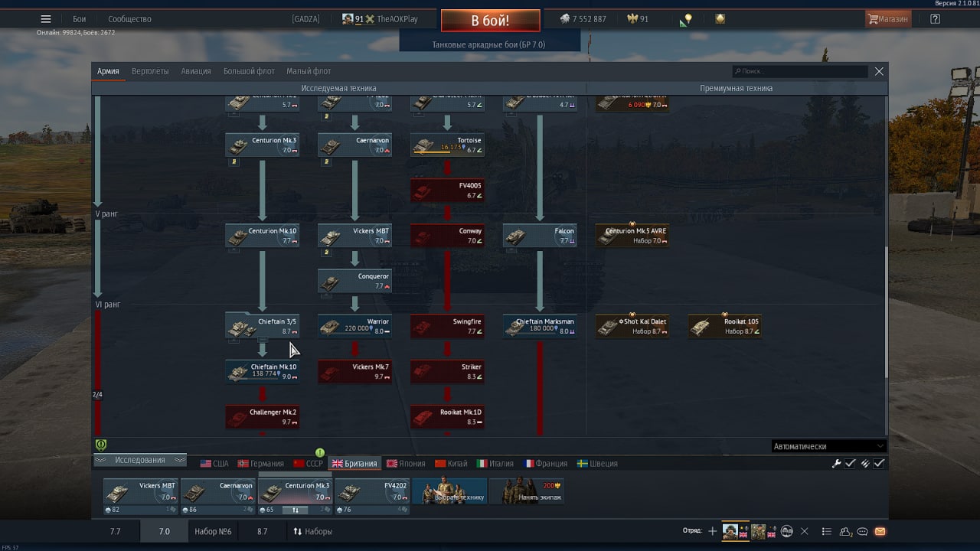Open the list icon in bottom bar
The height and width of the screenshot is (551, 980).
pyautogui.click(x=826, y=531)
